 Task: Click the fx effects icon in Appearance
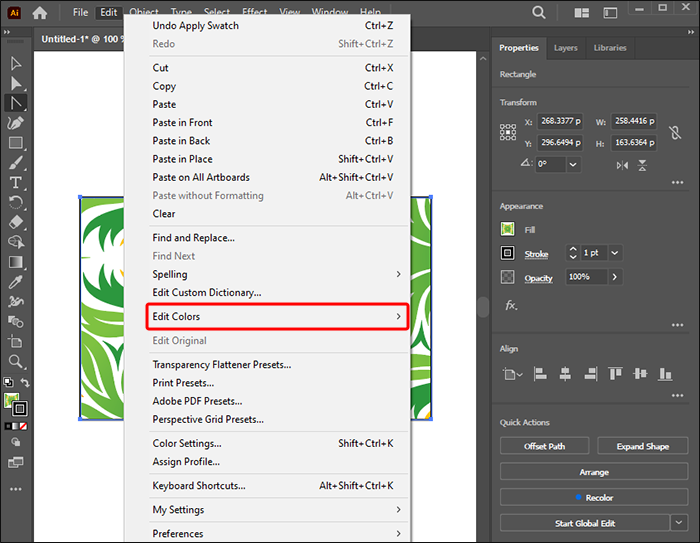tap(510, 305)
